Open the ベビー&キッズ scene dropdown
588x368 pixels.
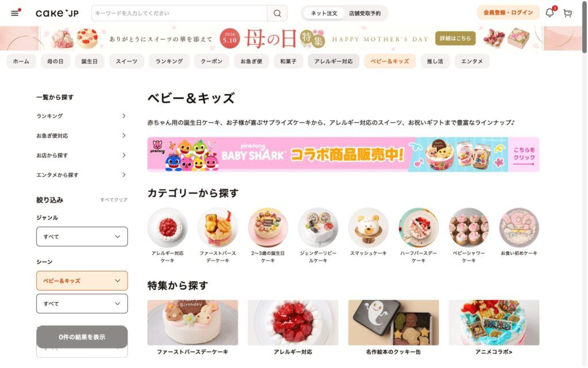coord(82,281)
